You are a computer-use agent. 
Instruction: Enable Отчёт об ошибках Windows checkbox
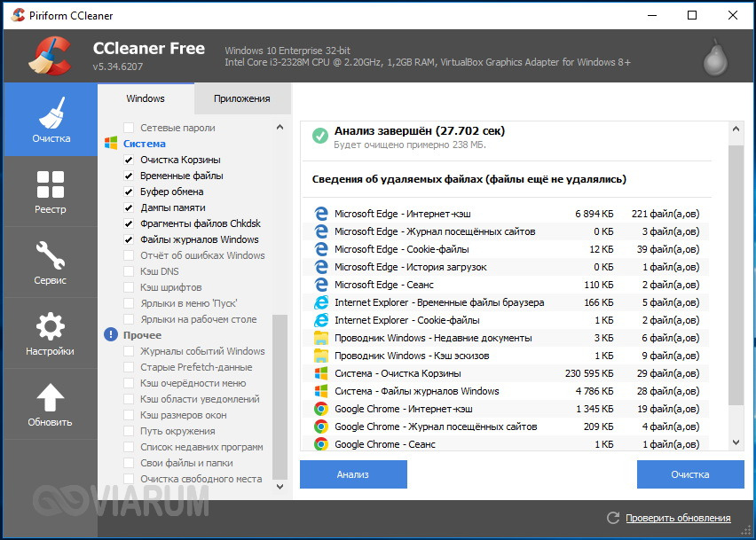pyautogui.click(x=129, y=255)
